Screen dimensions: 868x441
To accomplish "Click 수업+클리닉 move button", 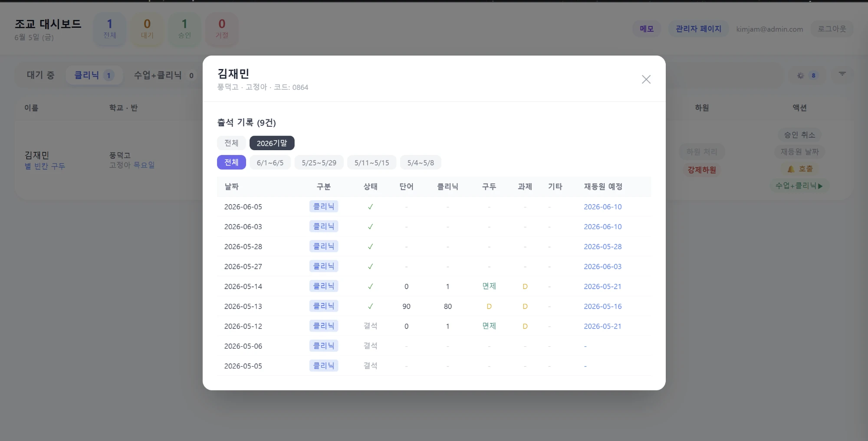I will coord(799,186).
